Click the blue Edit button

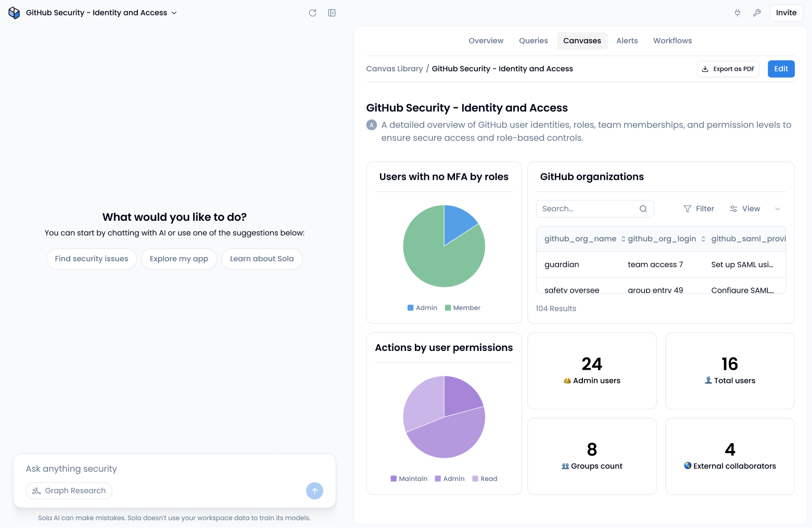781,69
